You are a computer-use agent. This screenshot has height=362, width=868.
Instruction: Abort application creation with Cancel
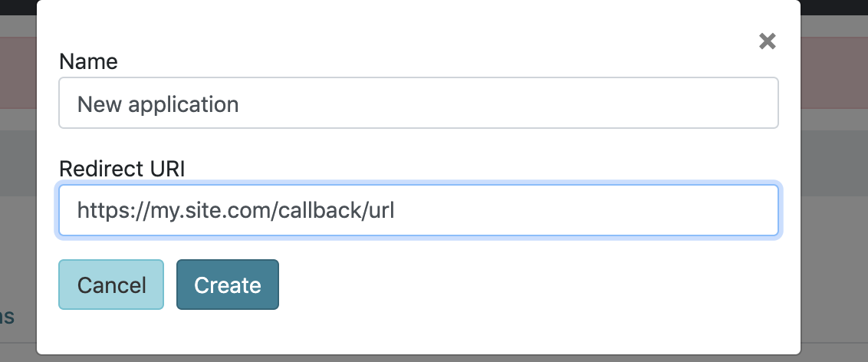[111, 285]
